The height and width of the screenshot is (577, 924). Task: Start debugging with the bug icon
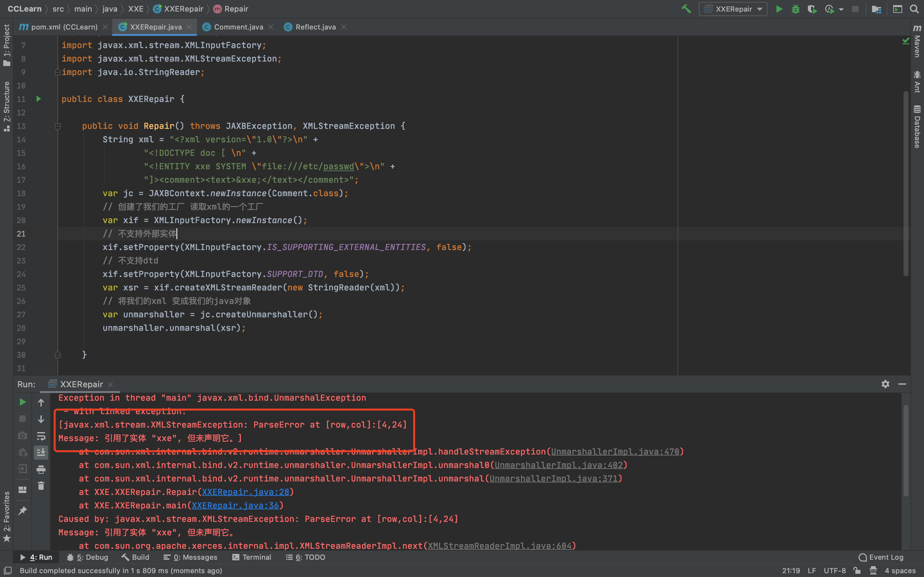point(795,9)
